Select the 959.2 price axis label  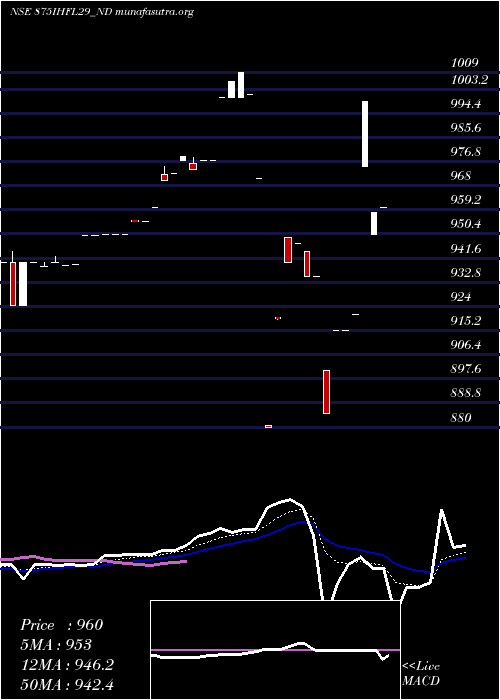coord(466,200)
